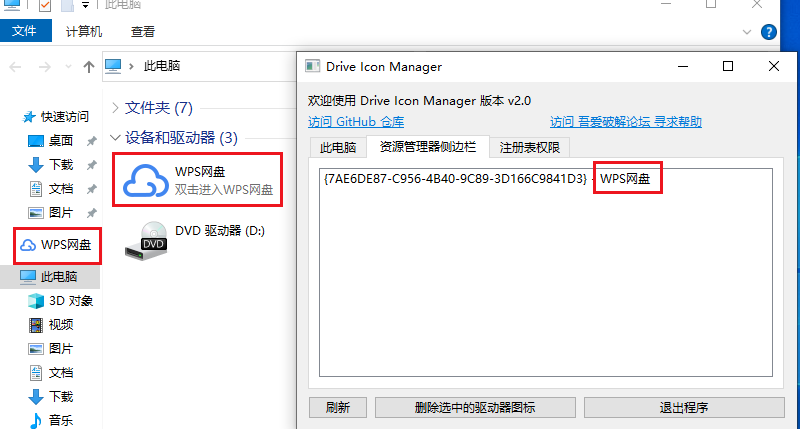Click WPS网盘 cloud icon in sidebar
The width and height of the screenshot is (800, 429).
(x=27, y=245)
